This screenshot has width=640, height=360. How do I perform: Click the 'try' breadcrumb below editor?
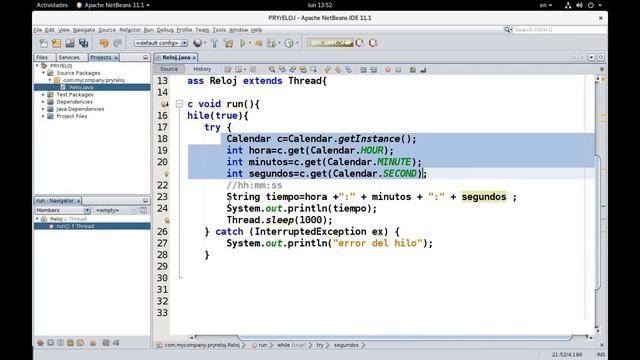(320, 345)
